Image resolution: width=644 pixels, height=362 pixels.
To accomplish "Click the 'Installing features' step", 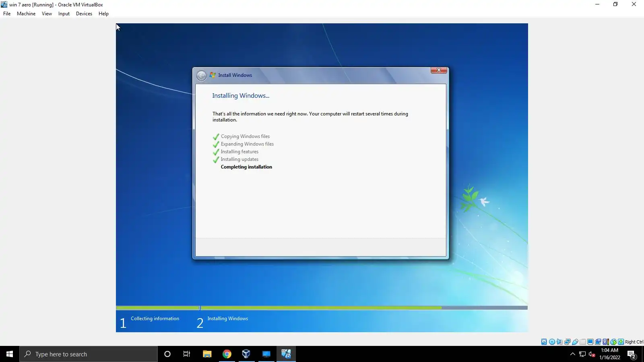I will [239, 152].
